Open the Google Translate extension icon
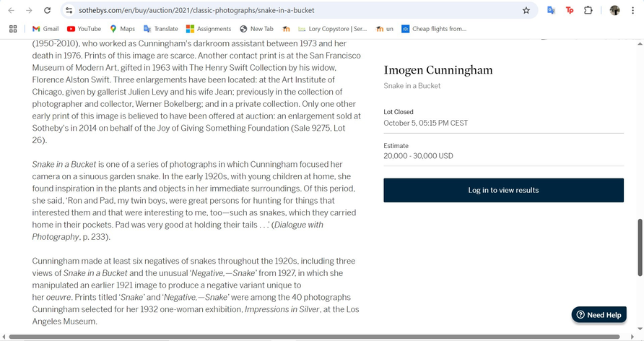This screenshot has width=644, height=341. 551,11
